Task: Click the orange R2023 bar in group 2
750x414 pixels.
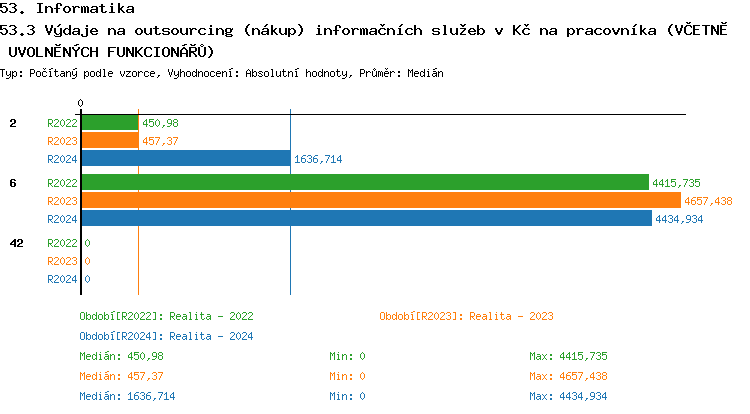Action: pos(109,141)
